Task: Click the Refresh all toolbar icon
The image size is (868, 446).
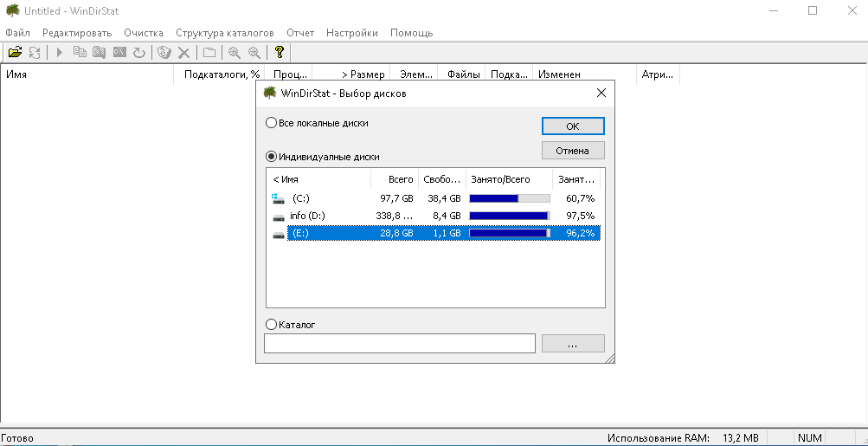Action: tap(35, 53)
